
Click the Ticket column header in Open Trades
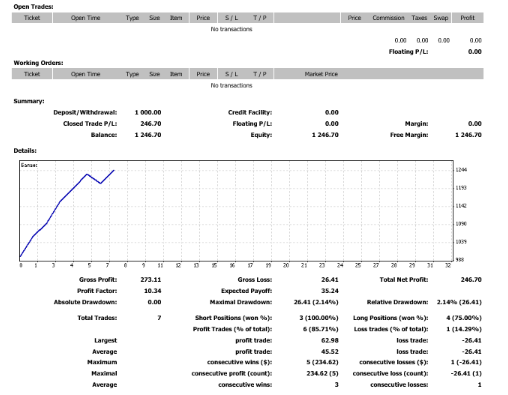tap(32, 18)
